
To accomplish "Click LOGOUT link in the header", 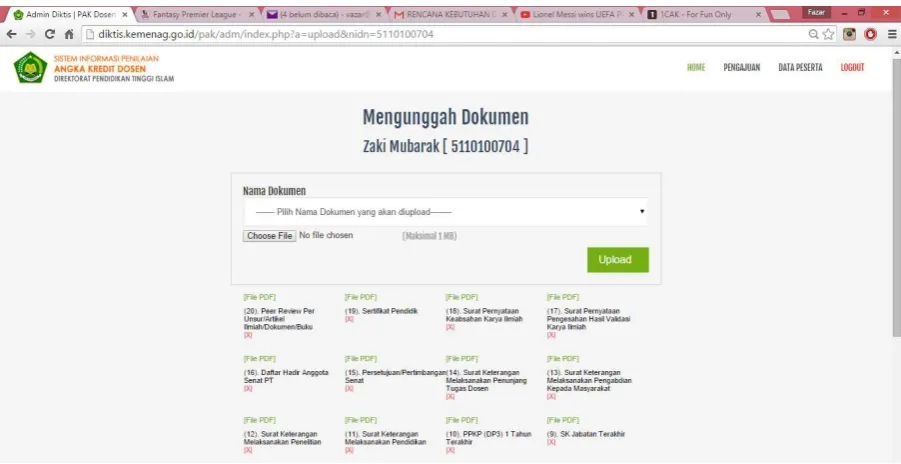I will 852,67.
